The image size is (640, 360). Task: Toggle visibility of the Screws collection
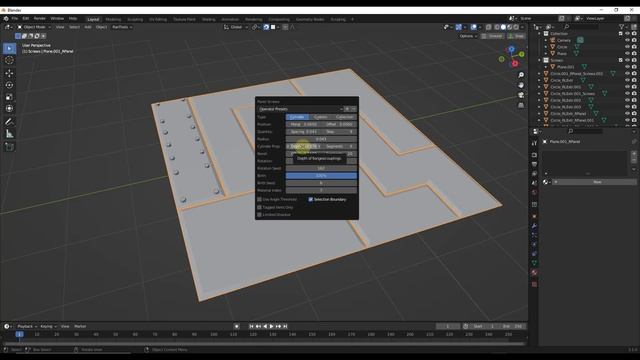pyautogui.click(x=627, y=60)
